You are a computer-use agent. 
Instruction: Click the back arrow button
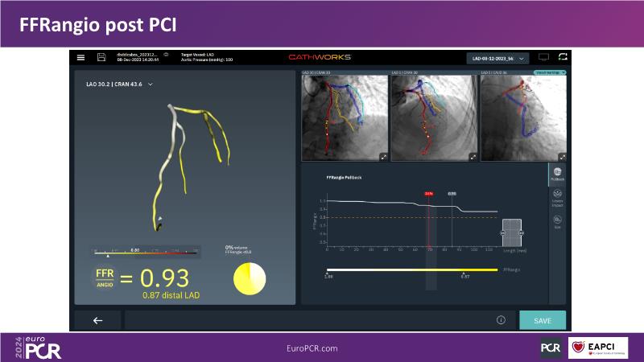[97, 320]
